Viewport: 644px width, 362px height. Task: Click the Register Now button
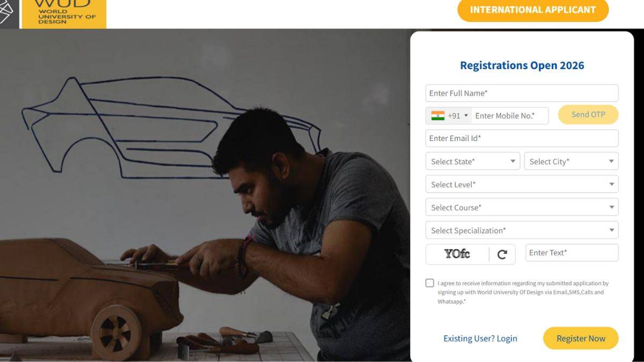[581, 338]
